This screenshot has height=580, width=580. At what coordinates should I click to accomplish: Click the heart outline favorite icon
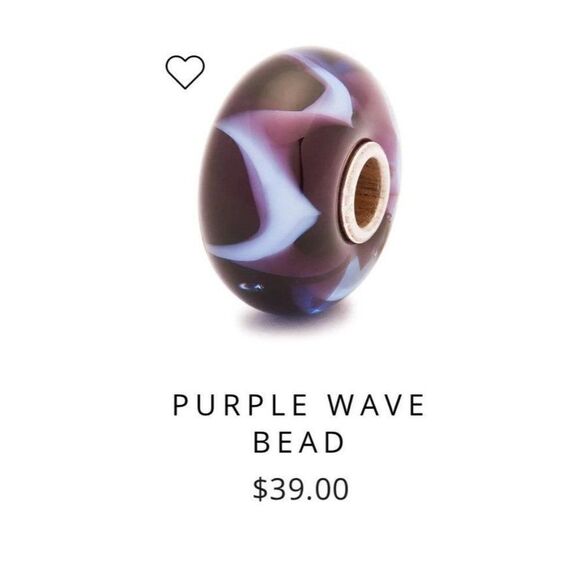(185, 72)
